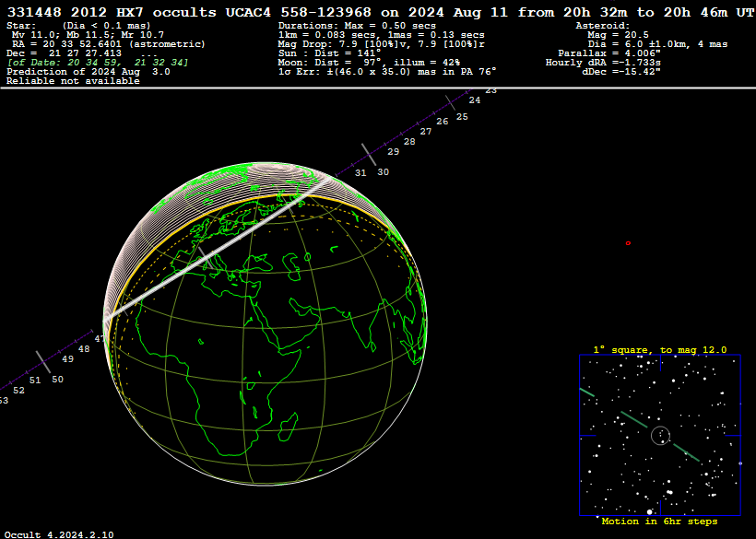Click the minute label '49' on the path

click(x=68, y=358)
